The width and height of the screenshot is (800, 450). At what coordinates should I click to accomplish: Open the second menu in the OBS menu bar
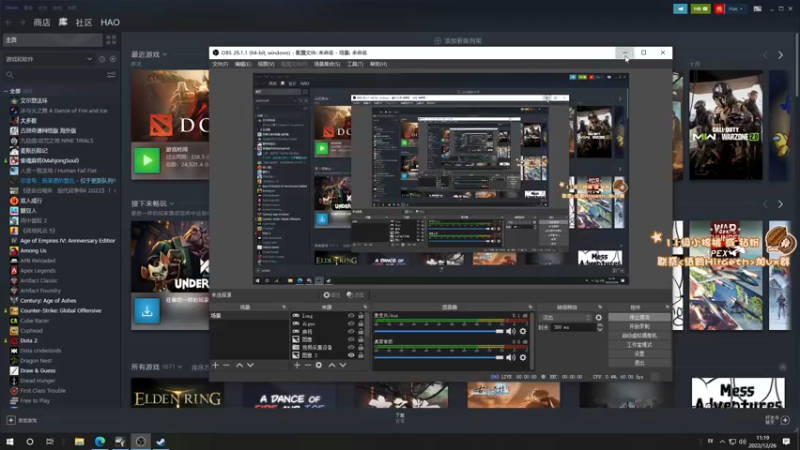(x=243, y=64)
